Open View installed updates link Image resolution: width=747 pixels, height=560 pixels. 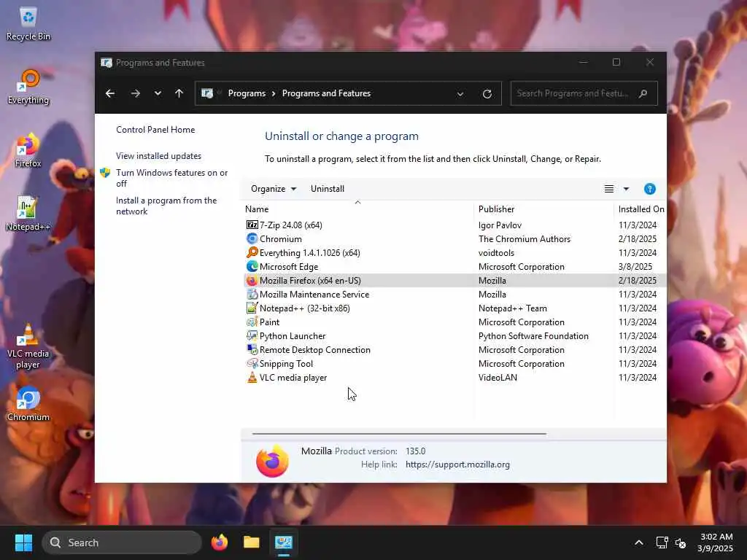(158, 156)
